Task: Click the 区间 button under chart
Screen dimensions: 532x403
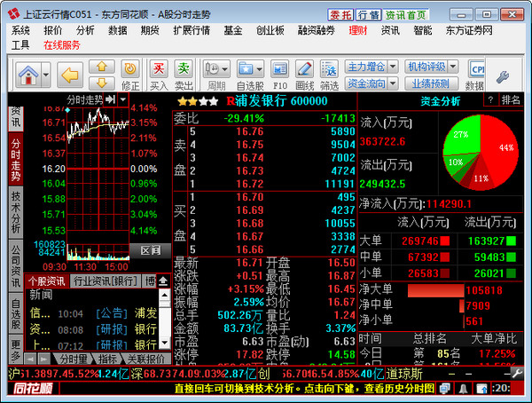Action: pyautogui.click(x=150, y=251)
